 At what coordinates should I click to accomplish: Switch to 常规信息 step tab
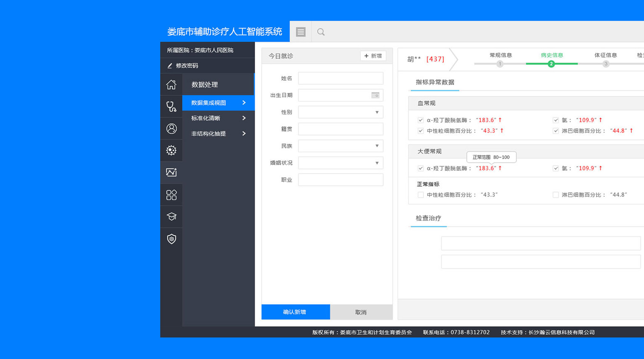pyautogui.click(x=500, y=55)
